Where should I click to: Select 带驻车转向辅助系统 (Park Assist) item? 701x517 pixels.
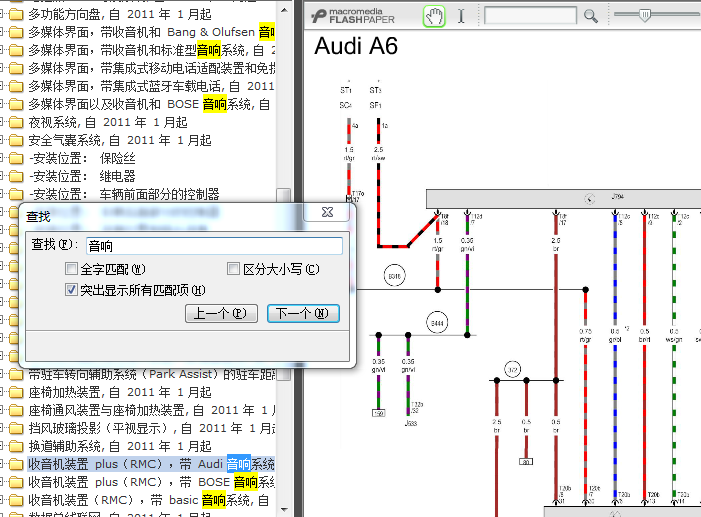[x=151, y=375]
